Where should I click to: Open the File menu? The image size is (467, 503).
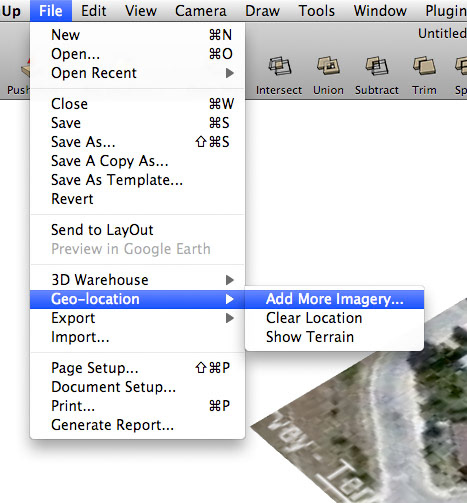click(x=51, y=11)
